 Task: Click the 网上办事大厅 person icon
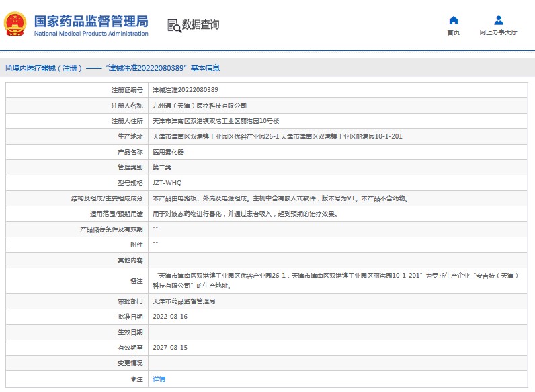click(x=498, y=20)
